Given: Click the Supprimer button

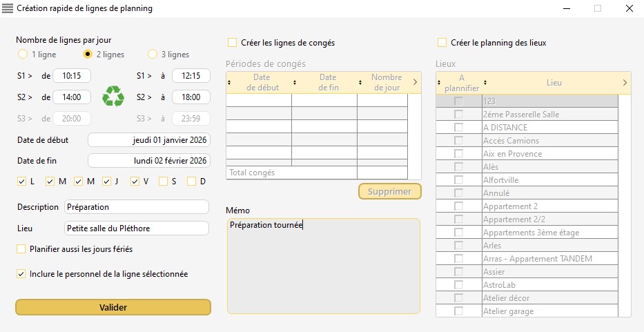Looking at the screenshot, I should click(389, 191).
